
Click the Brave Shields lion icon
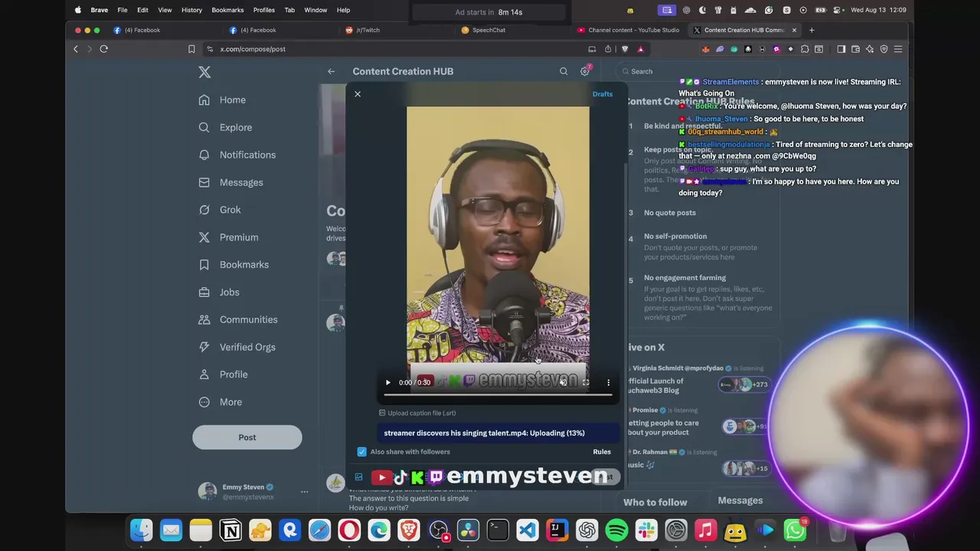click(x=625, y=49)
